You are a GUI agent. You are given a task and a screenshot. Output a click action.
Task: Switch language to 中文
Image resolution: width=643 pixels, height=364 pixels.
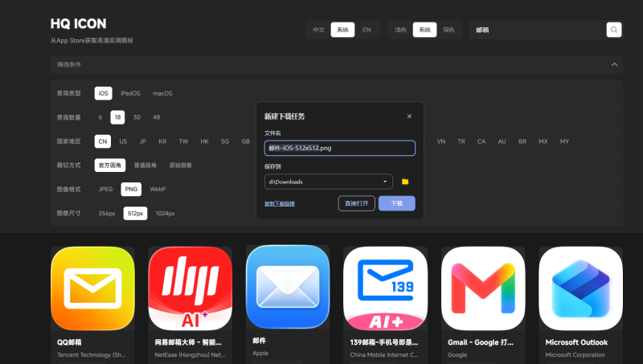[x=318, y=30]
